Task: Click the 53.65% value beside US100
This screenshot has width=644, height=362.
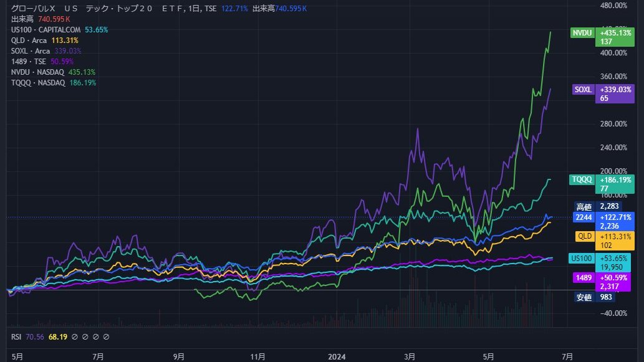Action: 96,29
